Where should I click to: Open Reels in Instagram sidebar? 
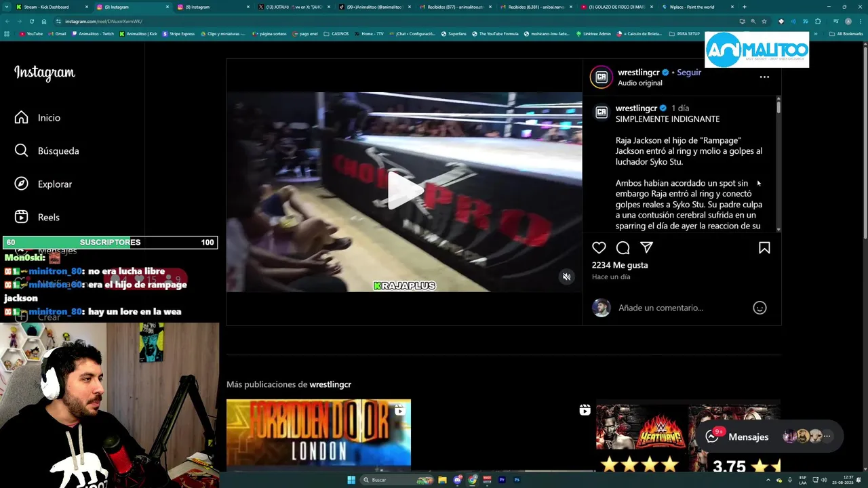(x=37, y=218)
